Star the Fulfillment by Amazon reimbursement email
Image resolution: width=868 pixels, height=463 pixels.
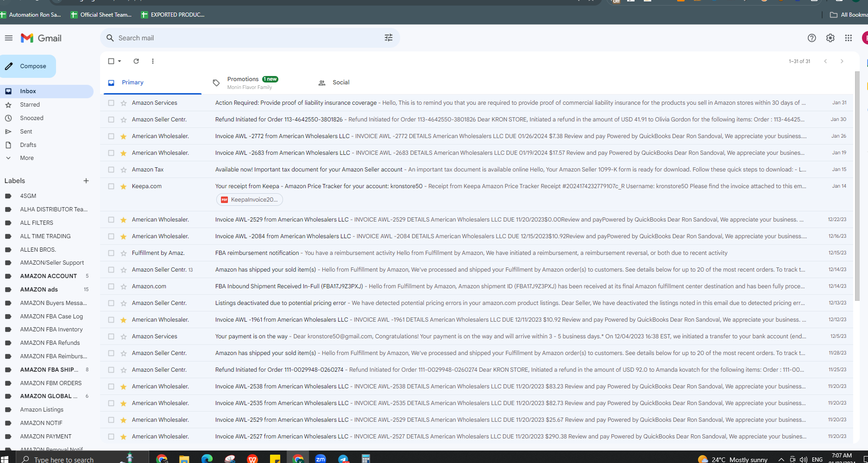124,253
